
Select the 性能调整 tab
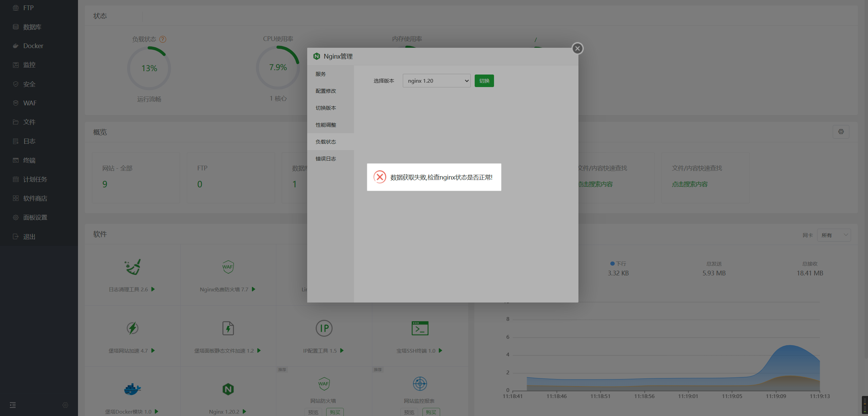[x=331, y=125]
